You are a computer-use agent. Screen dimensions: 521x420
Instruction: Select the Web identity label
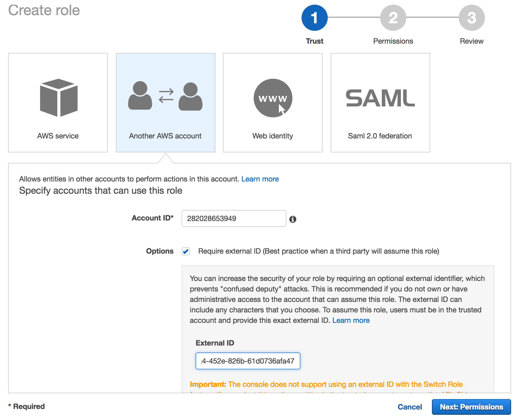click(x=273, y=136)
